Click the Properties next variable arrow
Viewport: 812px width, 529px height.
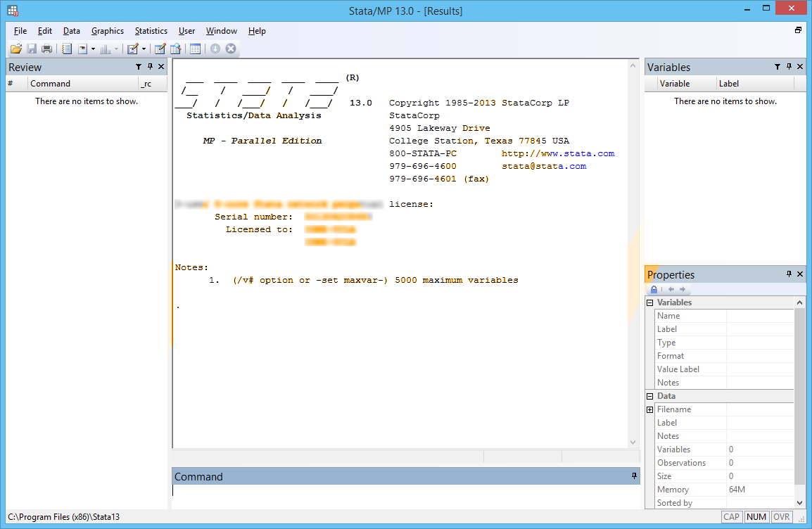pos(683,289)
